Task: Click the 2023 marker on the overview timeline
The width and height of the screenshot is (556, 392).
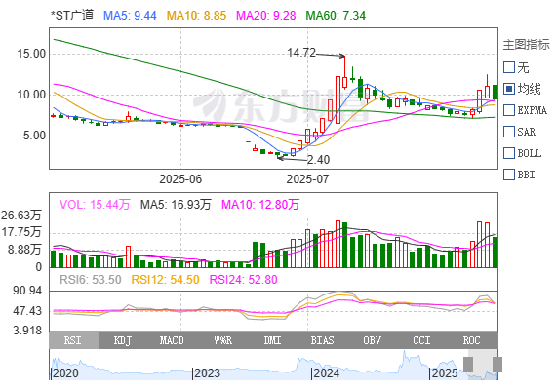Action: 208,373
